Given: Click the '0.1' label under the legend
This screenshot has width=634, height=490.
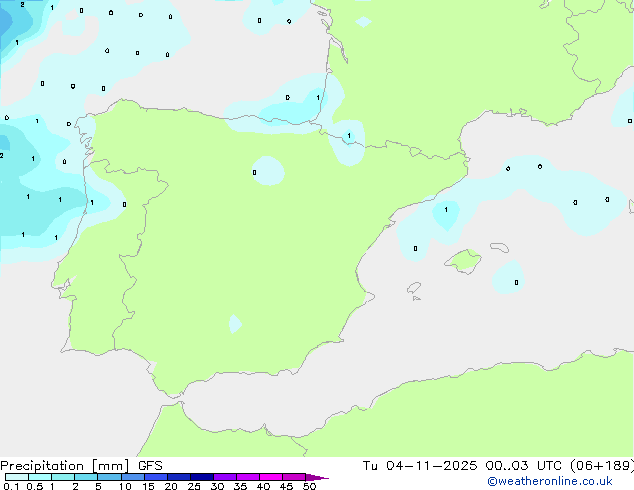Looking at the screenshot, I should [x=11, y=486].
